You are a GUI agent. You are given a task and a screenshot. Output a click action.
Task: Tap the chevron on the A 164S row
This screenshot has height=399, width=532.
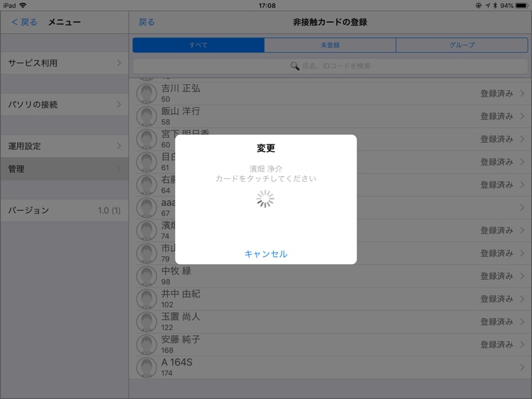point(522,367)
